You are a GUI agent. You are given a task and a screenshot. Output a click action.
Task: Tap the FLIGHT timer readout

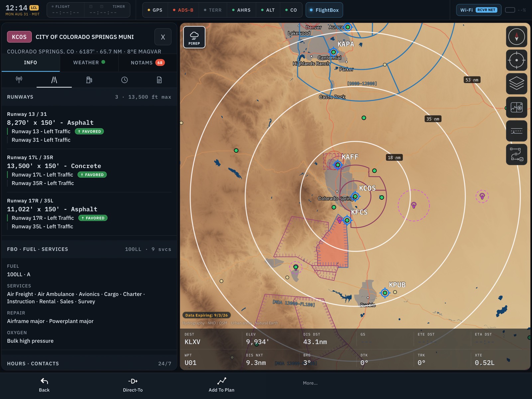(x=66, y=10)
